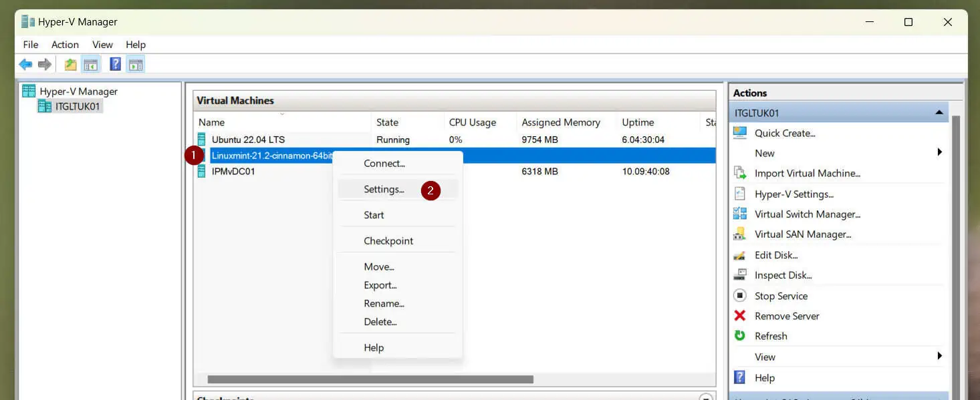
Task: Click the red X Remove Server icon
Action: (740, 316)
